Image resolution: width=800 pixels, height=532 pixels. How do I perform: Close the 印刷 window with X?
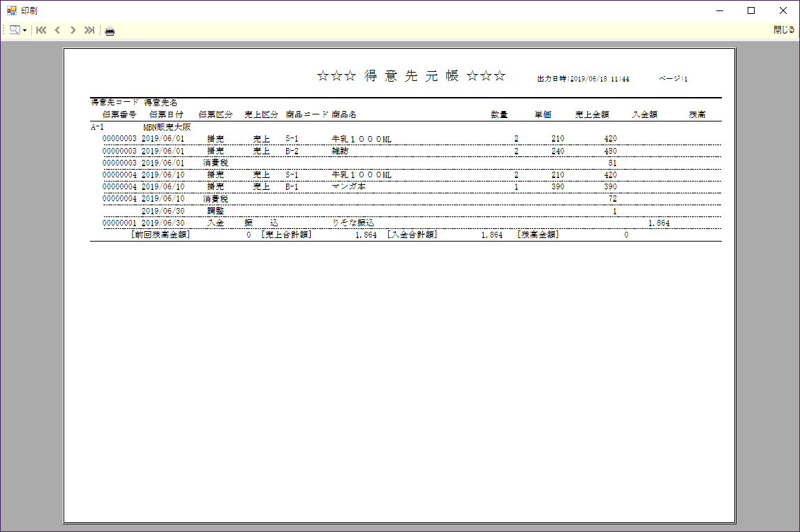pyautogui.click(x=783, y=10)
